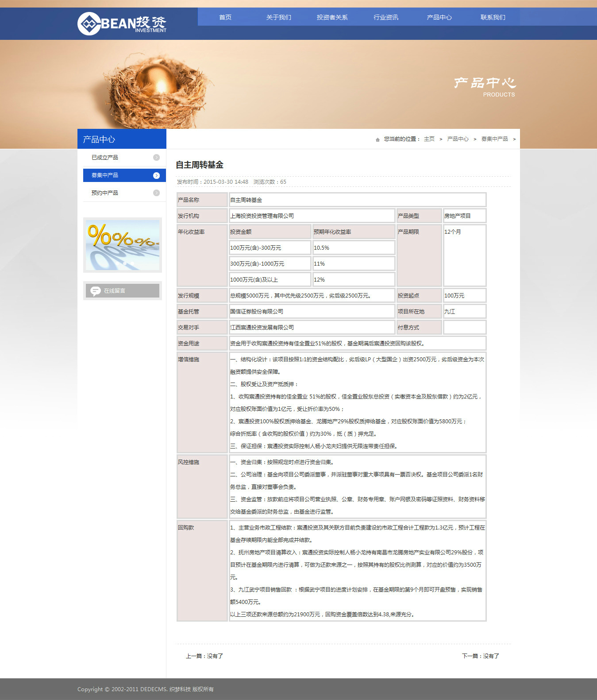Open the 关于我们 menu item
Image resolution: width=597 pixels, height=700 pixels.
(x=279, y=17)
